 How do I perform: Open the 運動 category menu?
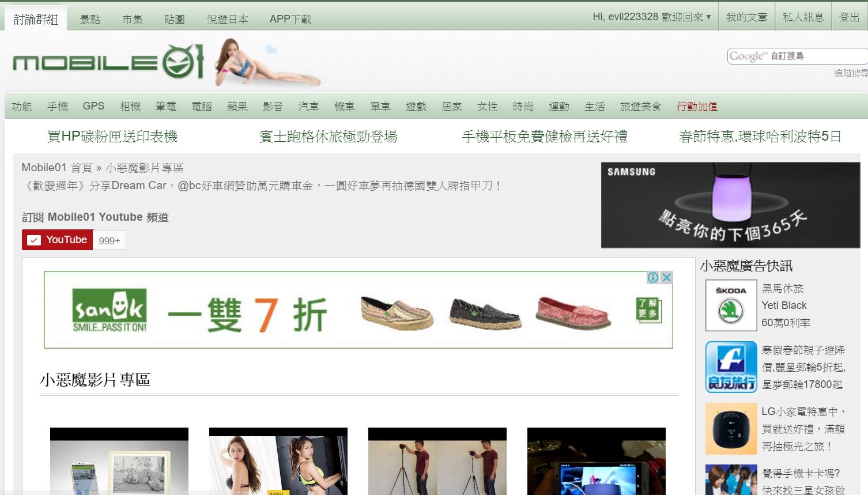[559, 107]
